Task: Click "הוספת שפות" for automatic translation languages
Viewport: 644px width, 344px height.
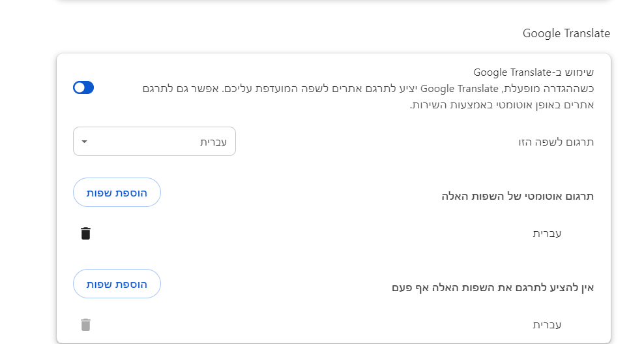Action: click(x=117, y=193)
